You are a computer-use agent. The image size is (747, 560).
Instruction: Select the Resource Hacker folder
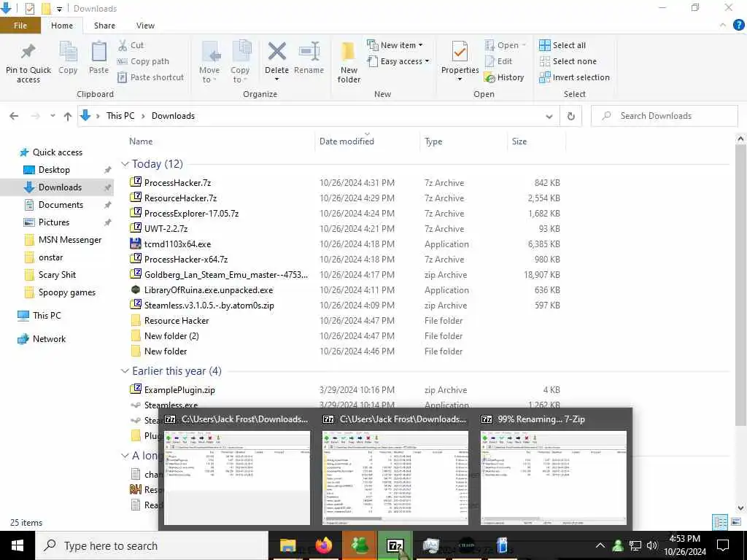[177, 321]
